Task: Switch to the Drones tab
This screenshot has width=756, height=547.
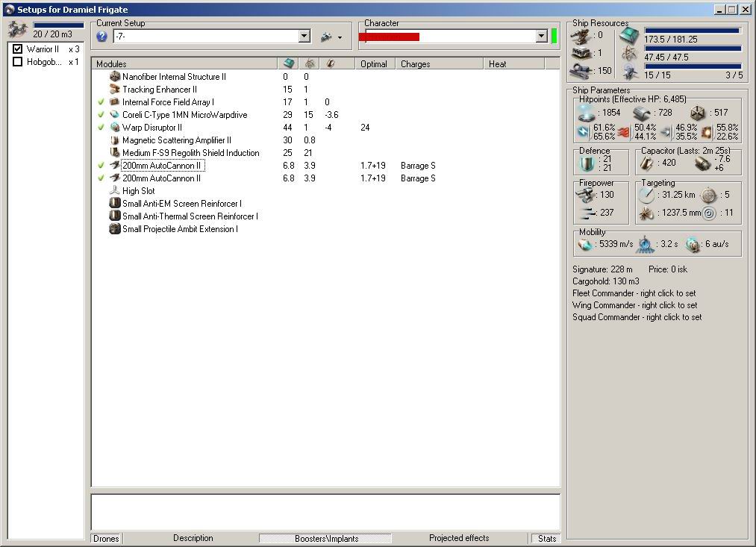Action: 106,538
